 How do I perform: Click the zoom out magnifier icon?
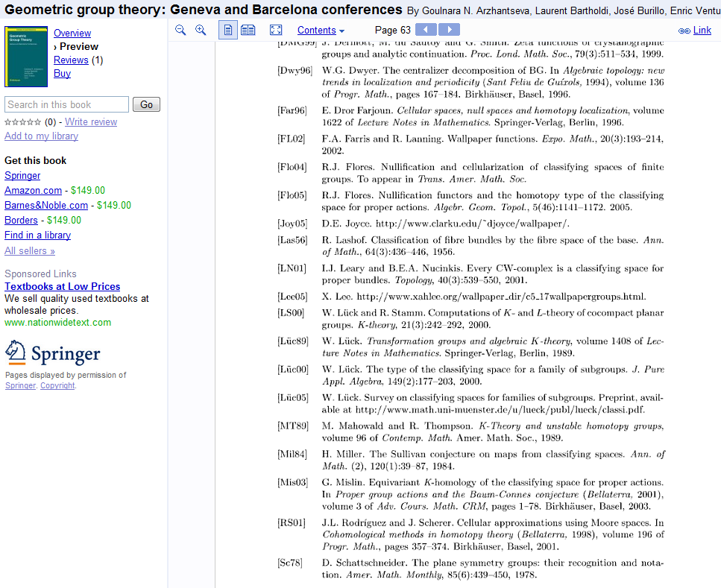coord(180,30)
